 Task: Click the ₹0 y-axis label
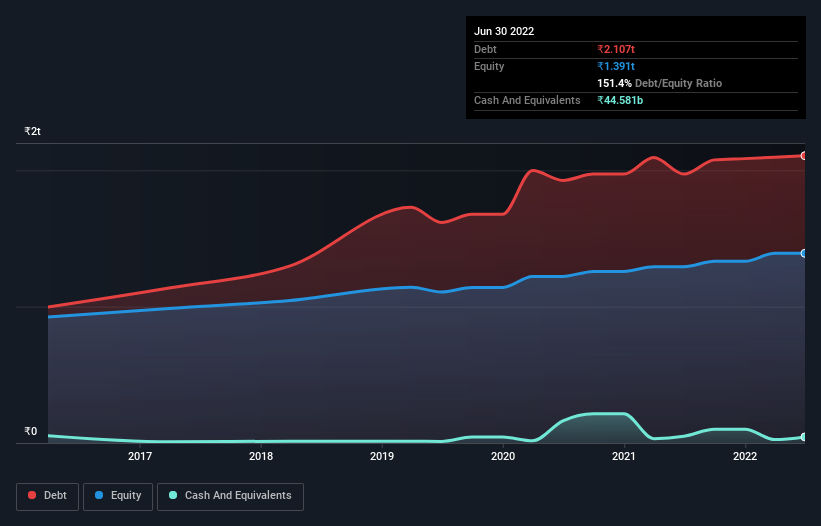pyautogui.click(x=31, y=431)
